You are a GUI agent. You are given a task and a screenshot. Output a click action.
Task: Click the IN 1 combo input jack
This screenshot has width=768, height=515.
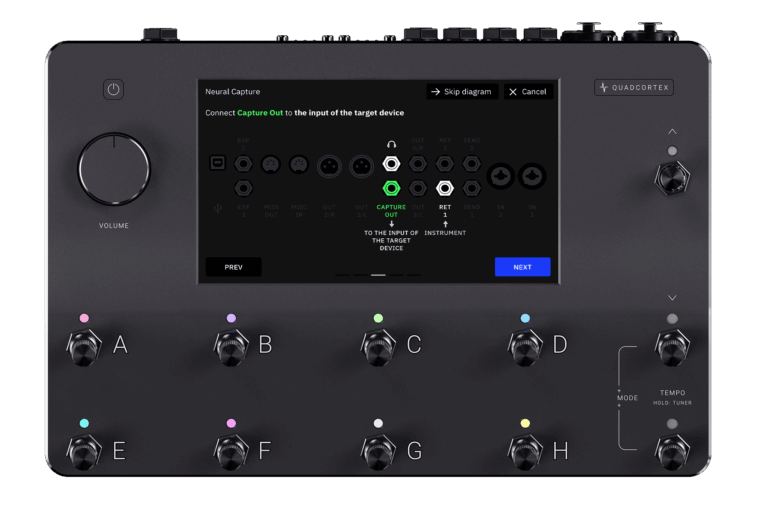531,175
